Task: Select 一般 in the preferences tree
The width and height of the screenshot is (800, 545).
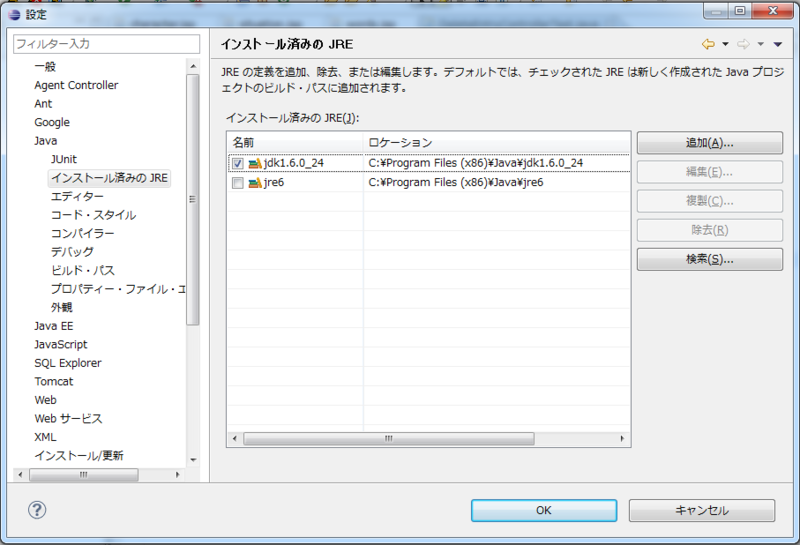Action: [x=45, y=66]
